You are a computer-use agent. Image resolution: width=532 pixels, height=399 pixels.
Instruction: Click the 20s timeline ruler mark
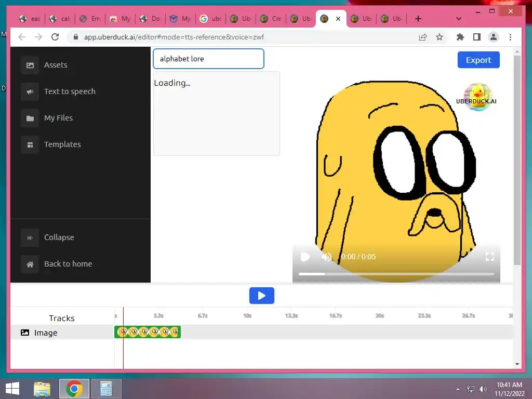tap(380, 316)
